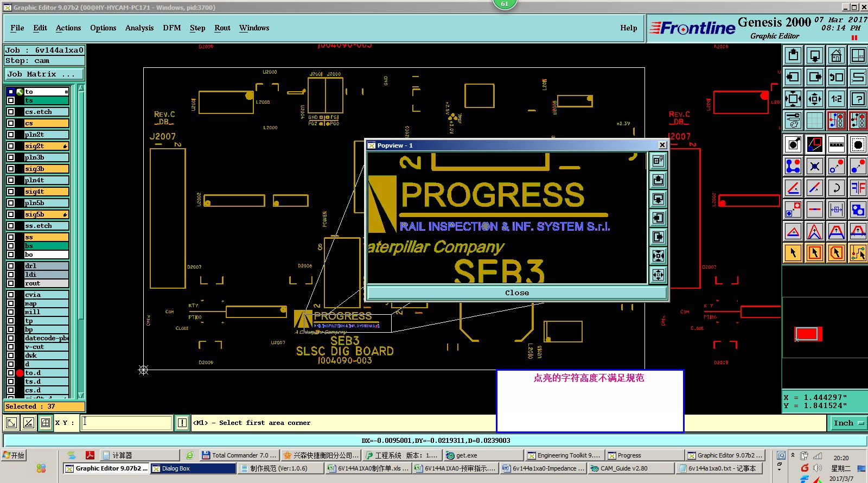Click the feature select arrow icon
This screenshot has width=868, height=483.
(x=793, y=144)
